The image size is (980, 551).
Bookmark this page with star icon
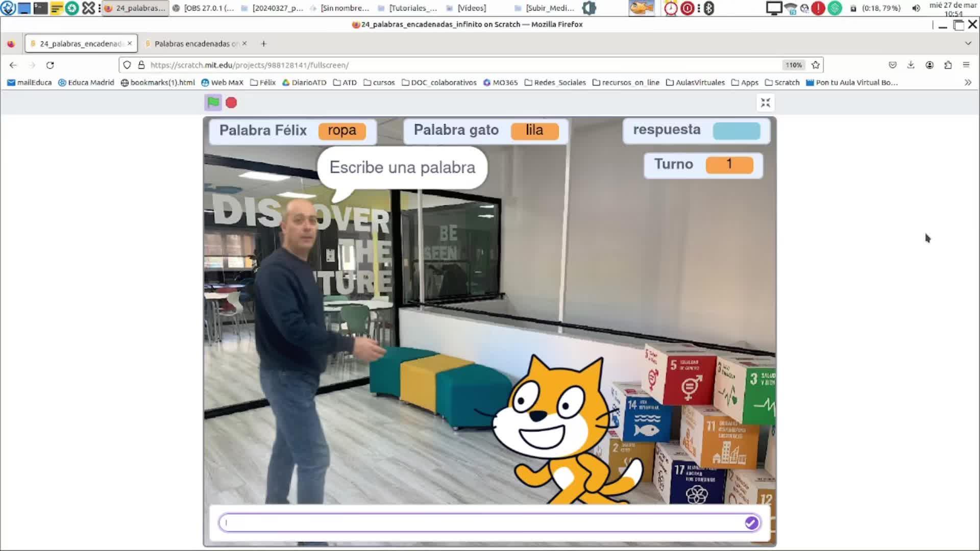point(816,65)
